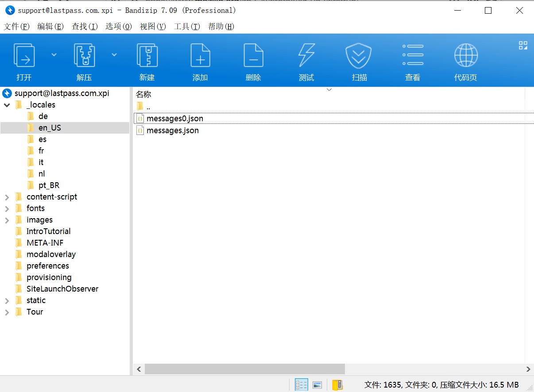Select the fonts folder in tree
The height and width of the screenshot is (392, 534).
coord(35,208)
